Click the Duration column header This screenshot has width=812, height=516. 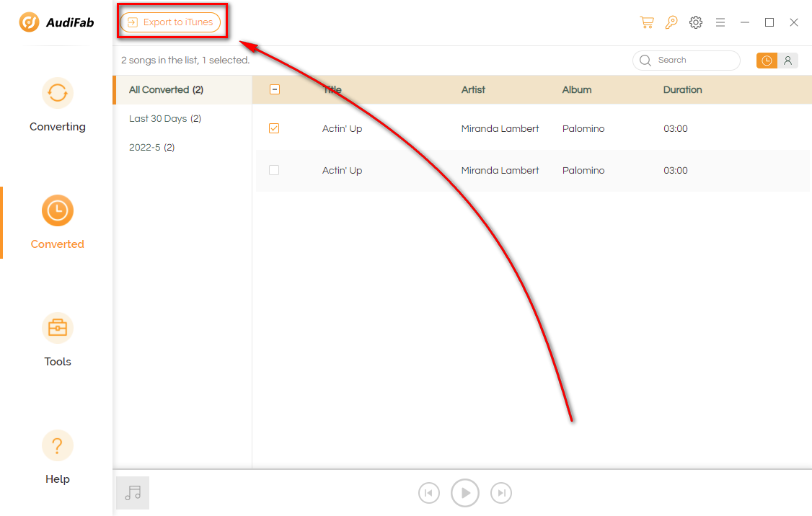coord(682,89)
